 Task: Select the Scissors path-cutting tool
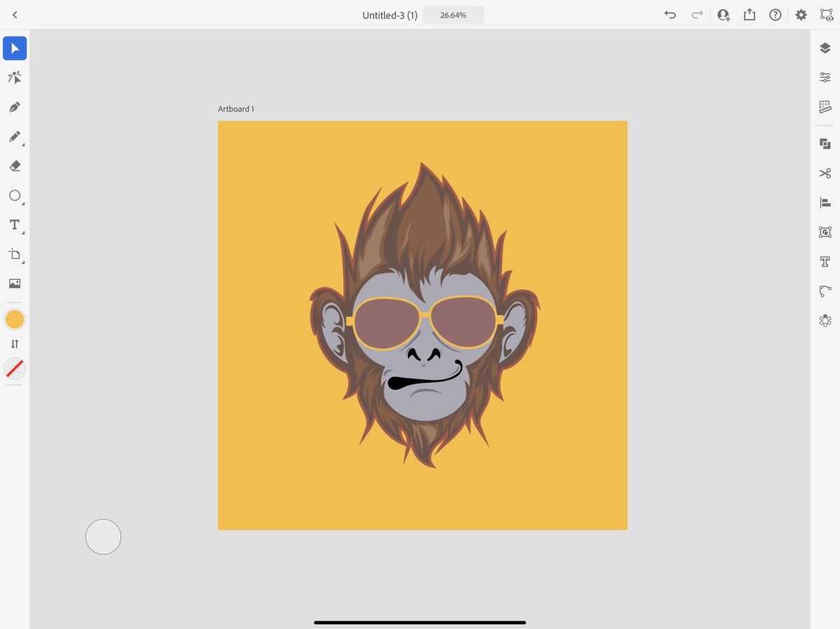[825, 173]
